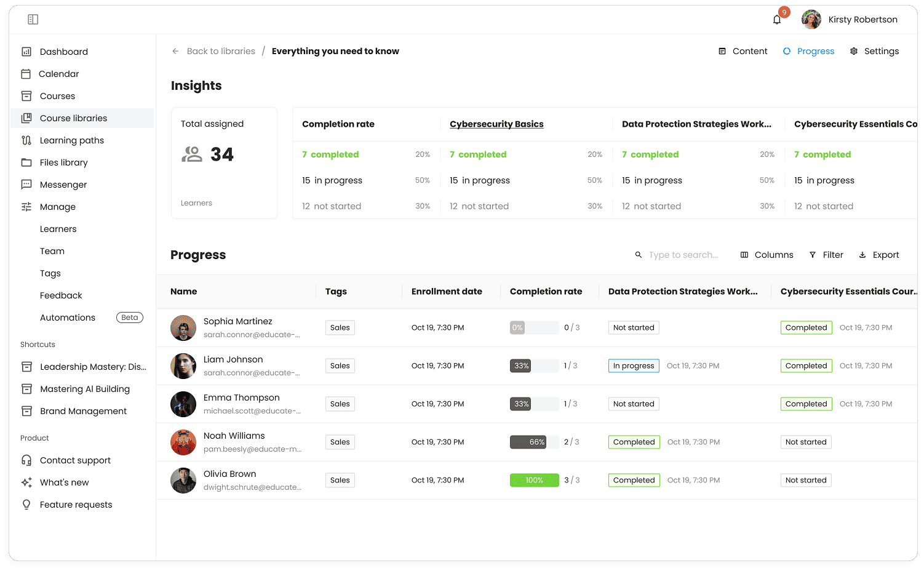Screen dimensions: 924x571
Task: Collapse the sidebar panel icon
Action: tap(33, 20)
